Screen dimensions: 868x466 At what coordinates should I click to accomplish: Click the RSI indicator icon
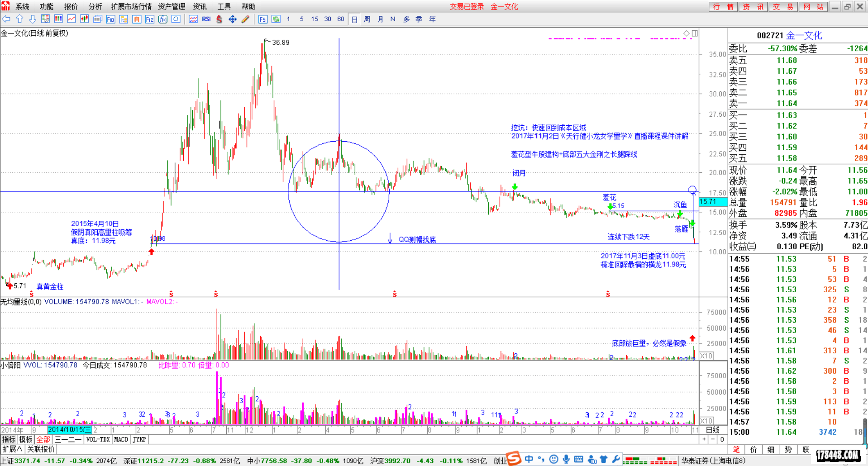tap(206, 19)
